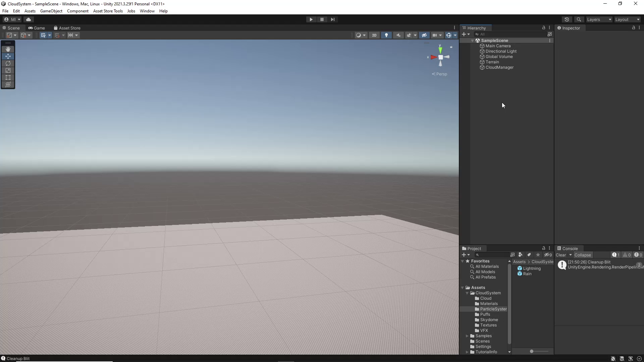644x362 pixels.
Task: Select the Move tool
Action: coord(8,56)
